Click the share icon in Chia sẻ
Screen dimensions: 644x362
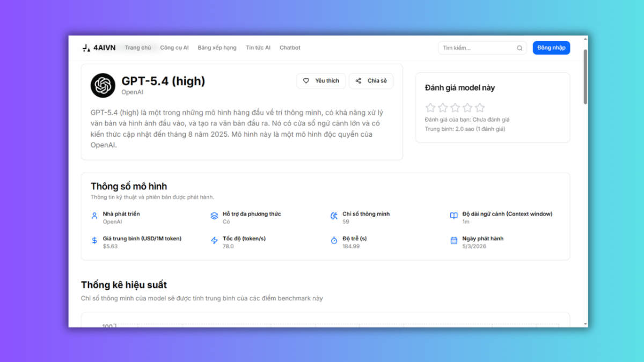(x=358, y=81)
